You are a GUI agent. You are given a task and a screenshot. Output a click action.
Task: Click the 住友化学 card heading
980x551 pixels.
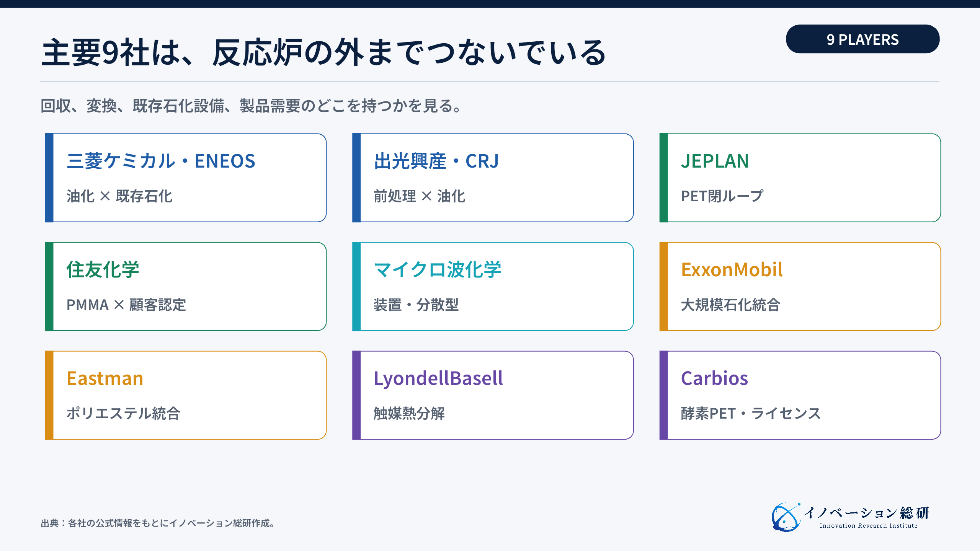(x=103, y=269)
